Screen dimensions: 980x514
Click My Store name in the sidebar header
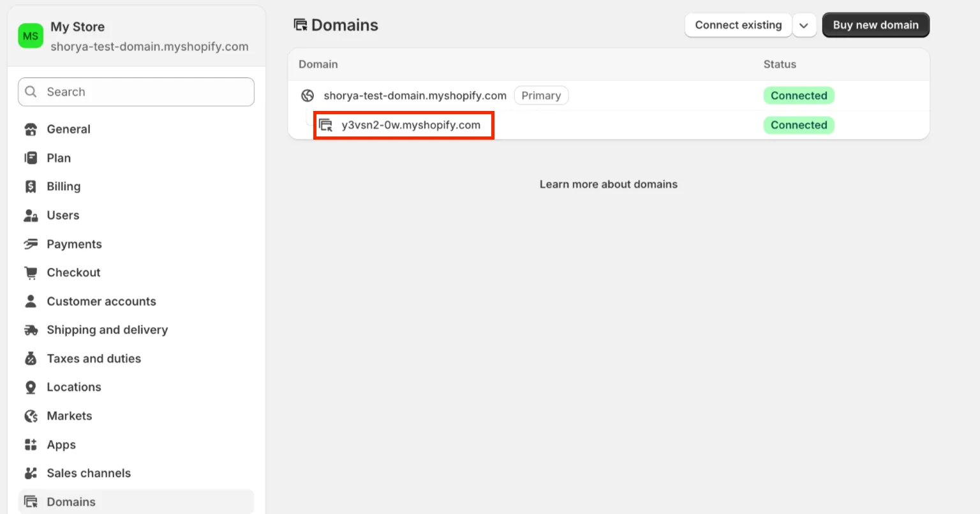[x=77, y=27]
